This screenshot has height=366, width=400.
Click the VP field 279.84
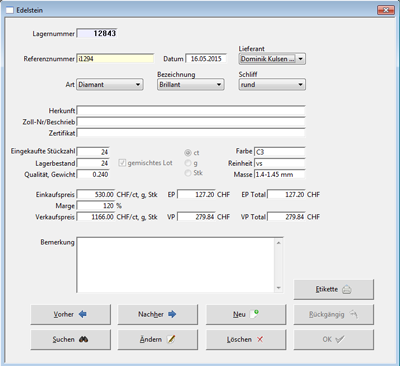click(x=196, y=217)
